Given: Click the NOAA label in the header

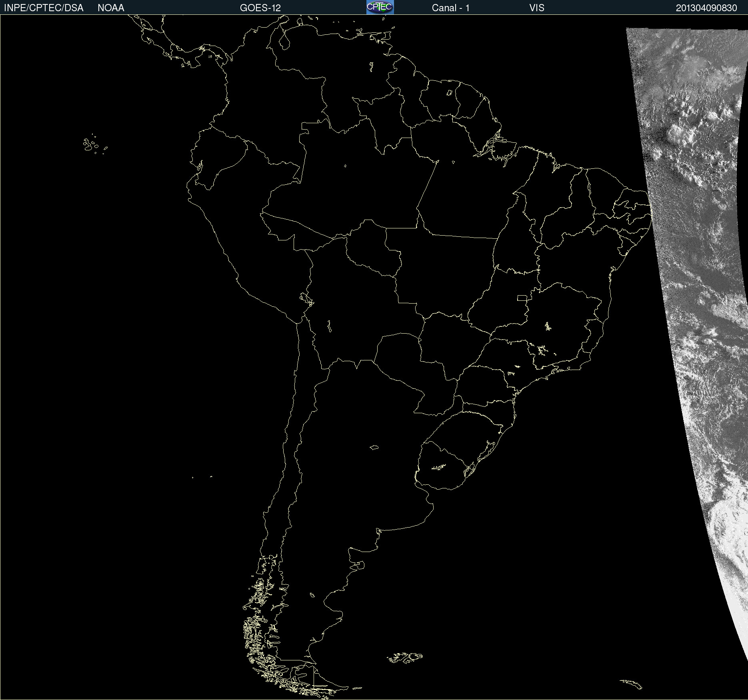Looking at the screenshot, I should 111,8.
